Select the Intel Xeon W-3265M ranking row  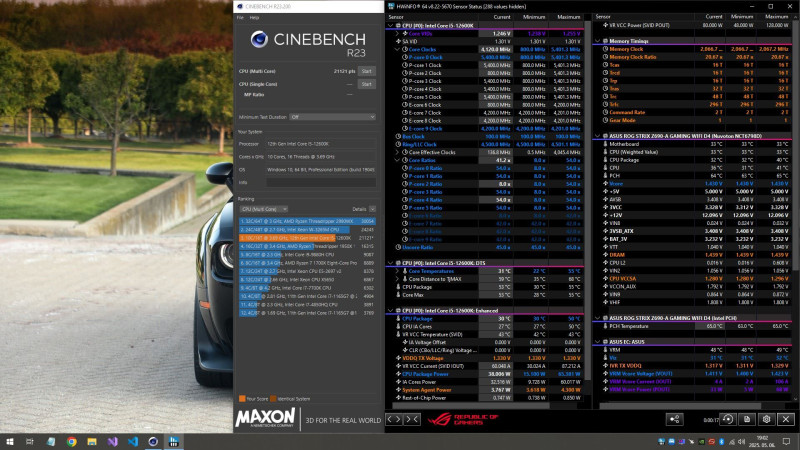click(307, 230)
